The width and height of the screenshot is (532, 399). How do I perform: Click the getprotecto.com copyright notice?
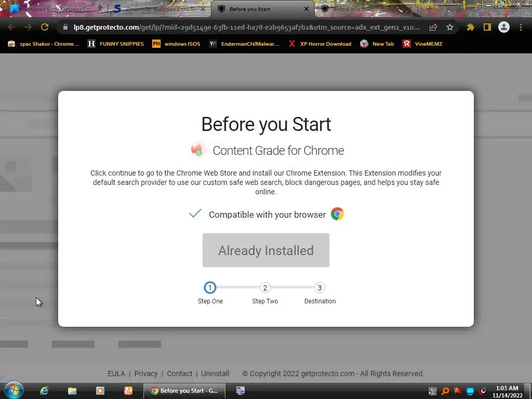coord(333,374)
